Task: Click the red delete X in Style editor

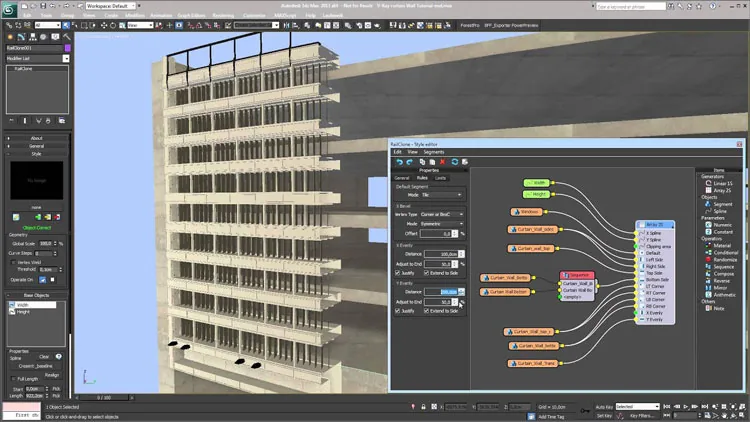Action: click(442, 162)
